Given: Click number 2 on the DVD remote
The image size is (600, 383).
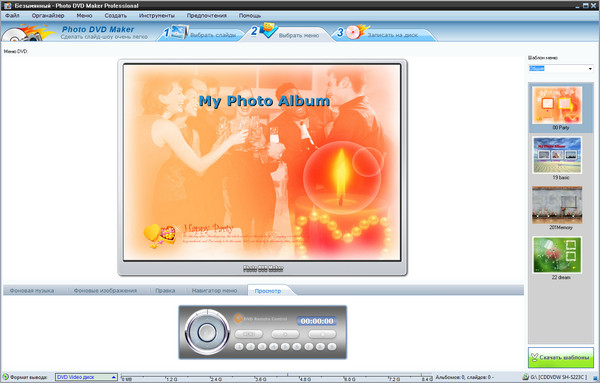Looking at the screenshot, I should [x=251, y=347].
